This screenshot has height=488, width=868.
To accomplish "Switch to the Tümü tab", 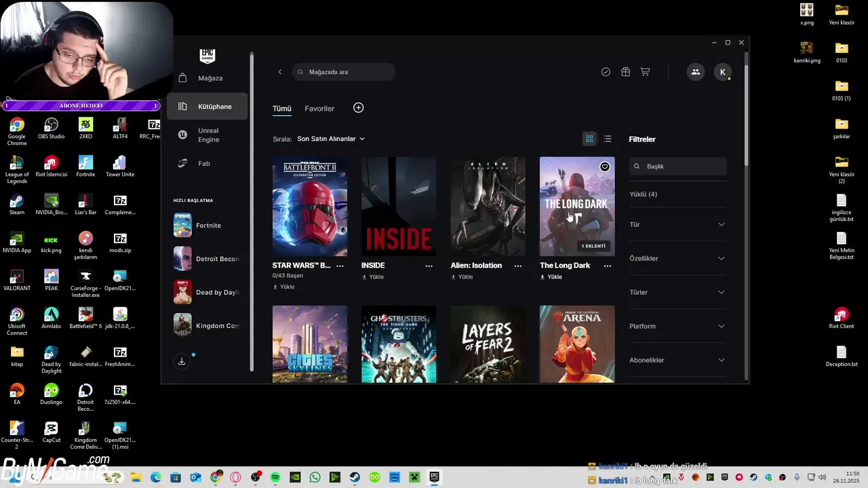I will pos(281,108).
